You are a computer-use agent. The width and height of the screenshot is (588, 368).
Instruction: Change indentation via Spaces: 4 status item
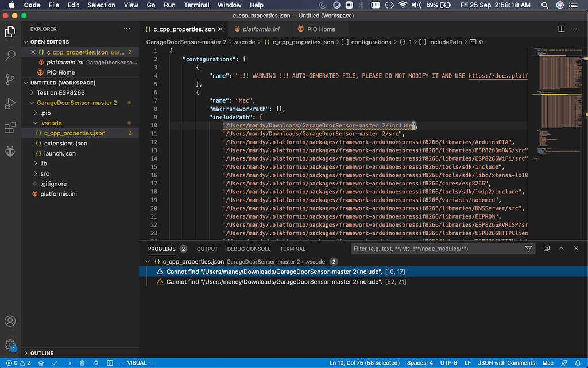420,363
